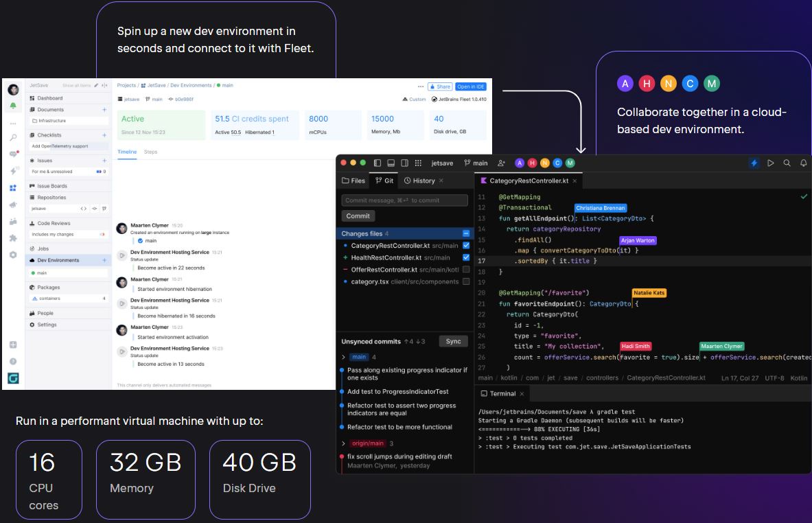Click the purple A collaborator avatar in Fleet toolbar

pyautogui.click(x=520, y=163)
